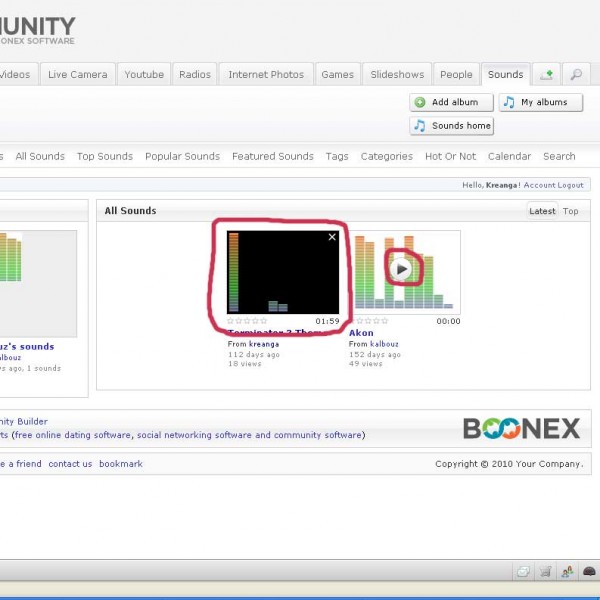Open Featured Sounds submenu item

(273, 157)
